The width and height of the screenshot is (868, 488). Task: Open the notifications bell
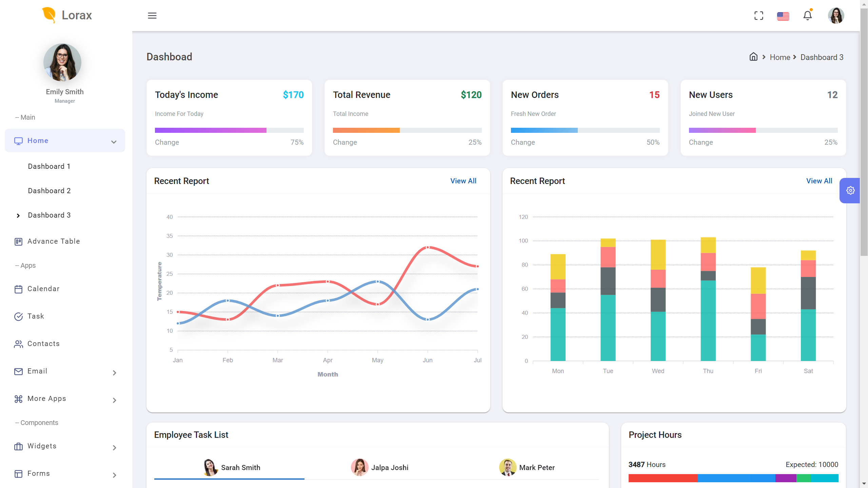pyautogui.click(x=808, y=16)
